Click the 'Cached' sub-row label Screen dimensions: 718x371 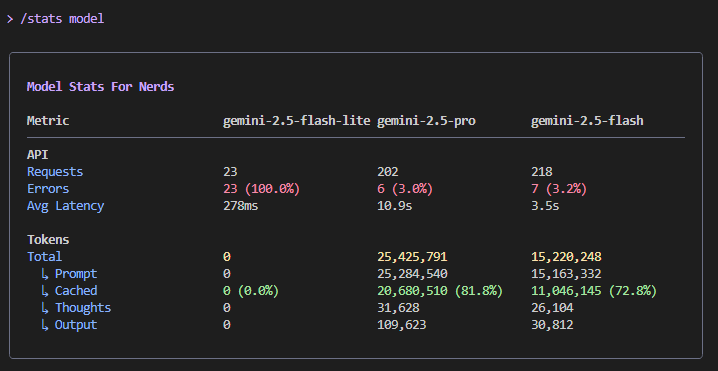[76, 291]
